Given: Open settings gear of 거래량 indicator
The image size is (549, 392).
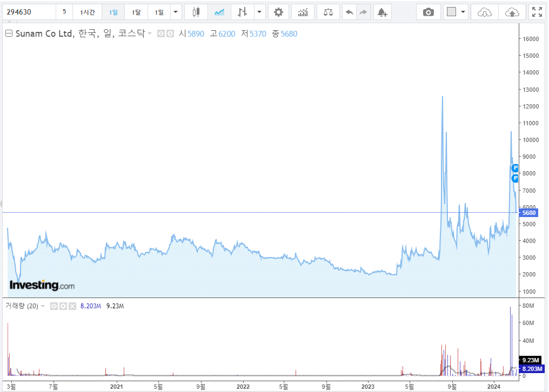Looking at the screenshot, I should click(x=63, y=306).
